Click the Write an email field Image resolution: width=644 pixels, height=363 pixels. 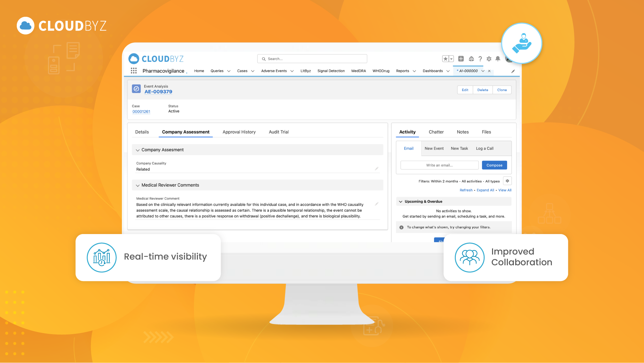[x=439, y=165]
